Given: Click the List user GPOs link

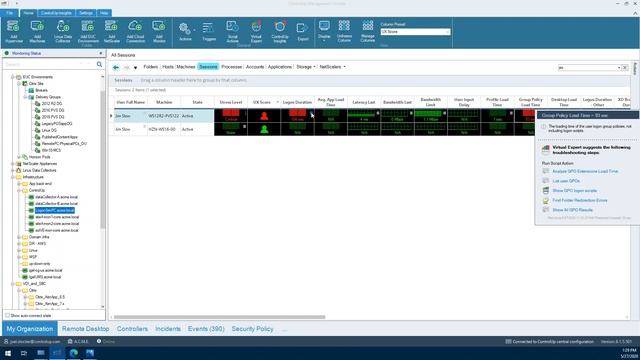Looking at the screenshot, I should click(566, 181).
